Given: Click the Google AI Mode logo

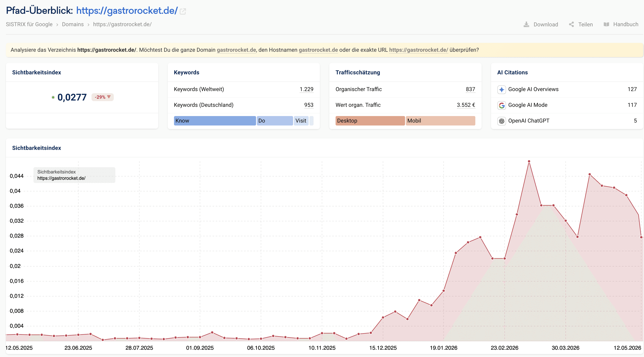Looking at the screenshot, I should pos(502,105).
